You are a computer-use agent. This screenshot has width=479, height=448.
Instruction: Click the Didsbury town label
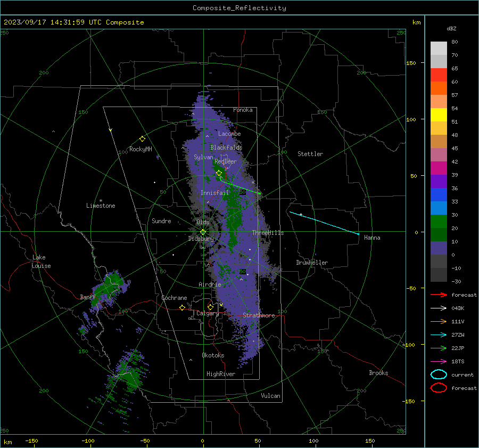coord(201,239)
